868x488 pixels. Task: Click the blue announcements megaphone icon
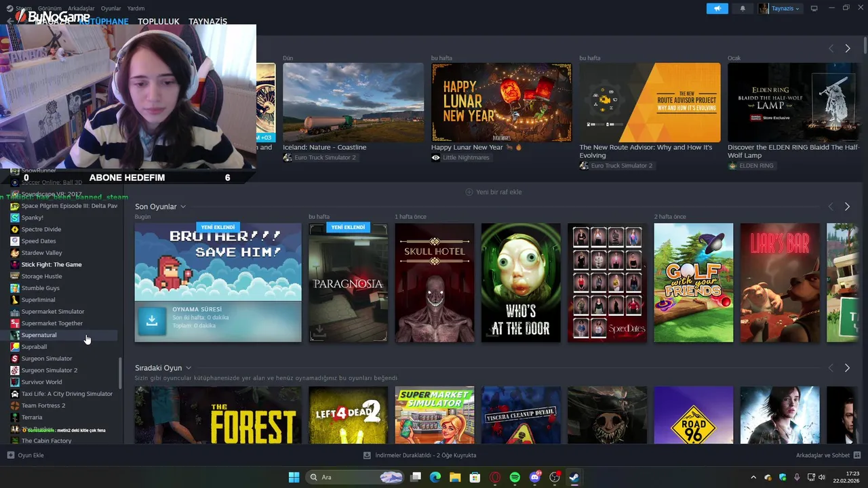click(717, 8)
